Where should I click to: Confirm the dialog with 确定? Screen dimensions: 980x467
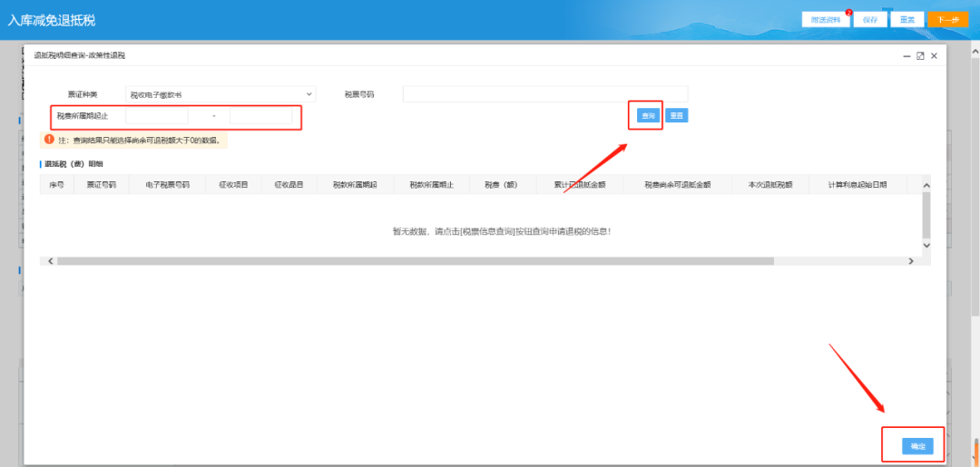pos(917,446)
